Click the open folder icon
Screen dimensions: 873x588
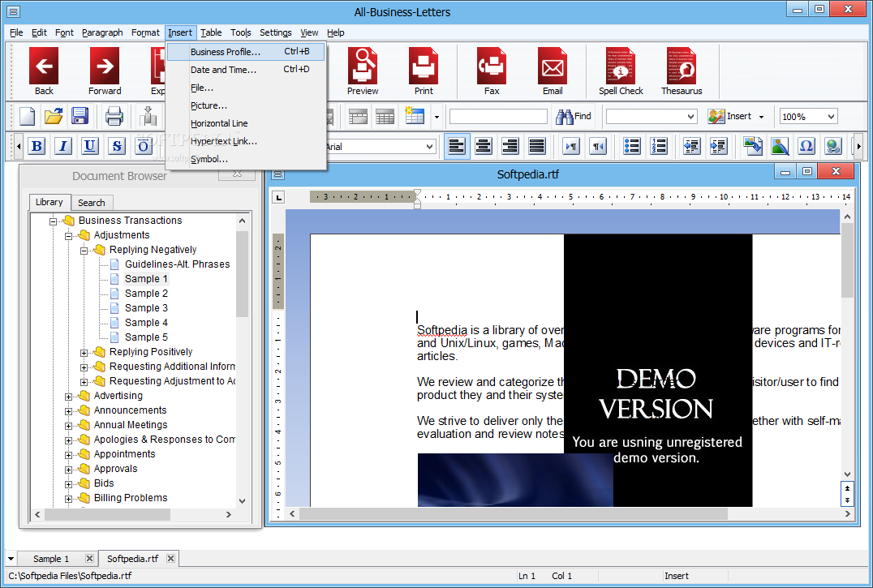click(x=54, y=116)
